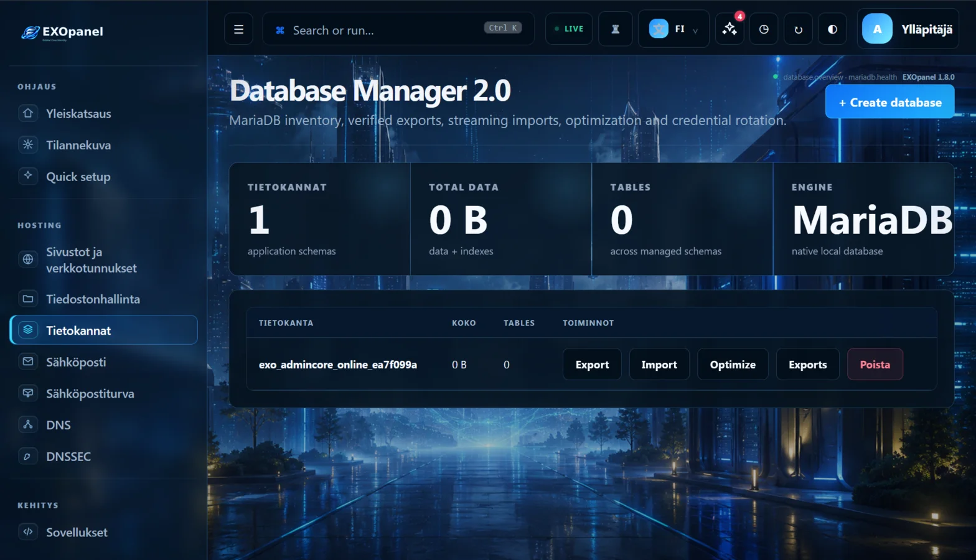
Task: Click the Tilannekuva sidebar icon
Action: point(28,145)
